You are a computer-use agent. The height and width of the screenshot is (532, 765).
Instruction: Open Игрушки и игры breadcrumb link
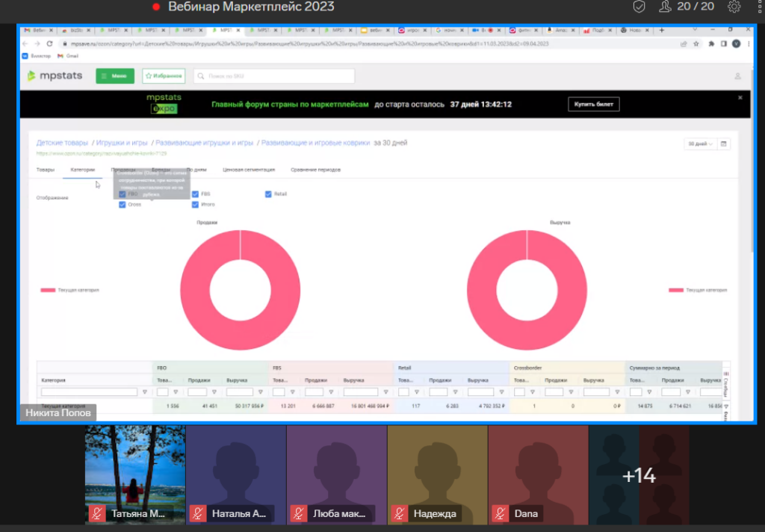(122, 143)
